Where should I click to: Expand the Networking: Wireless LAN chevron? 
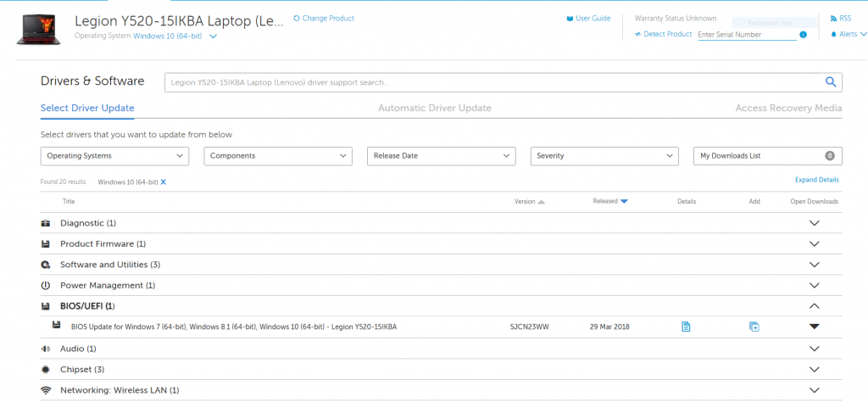click(814, 390)
